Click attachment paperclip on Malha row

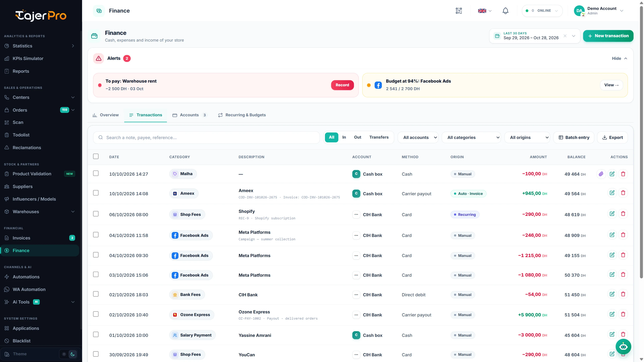click(601, 174)
